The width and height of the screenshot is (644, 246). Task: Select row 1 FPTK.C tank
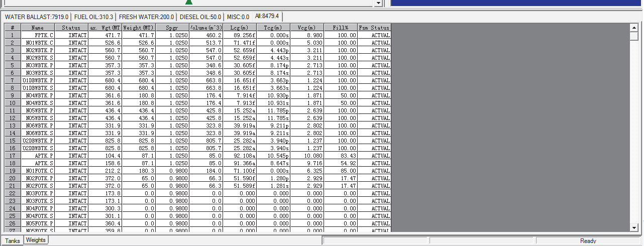[x=38, y=35]
